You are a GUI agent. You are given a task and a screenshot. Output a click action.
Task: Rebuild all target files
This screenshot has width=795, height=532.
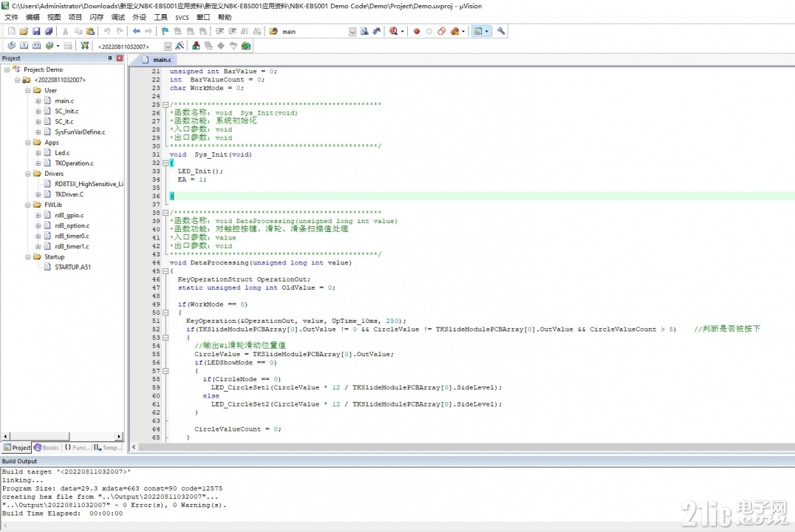[x=36, y=46]
